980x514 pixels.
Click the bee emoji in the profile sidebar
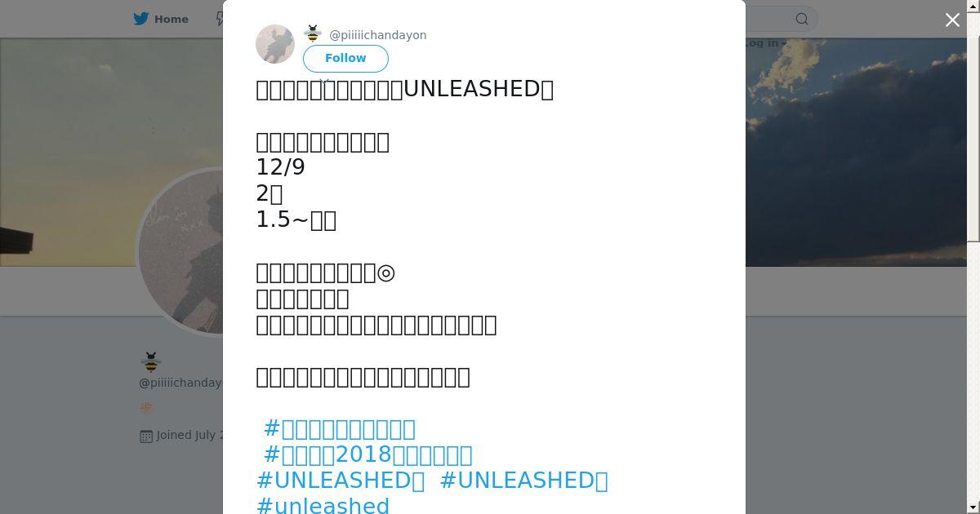(151, 361)
